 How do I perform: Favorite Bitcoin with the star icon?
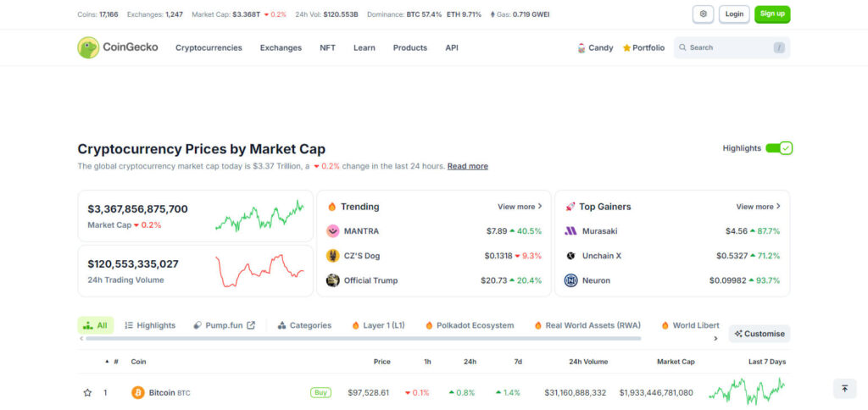pos(87,393)
